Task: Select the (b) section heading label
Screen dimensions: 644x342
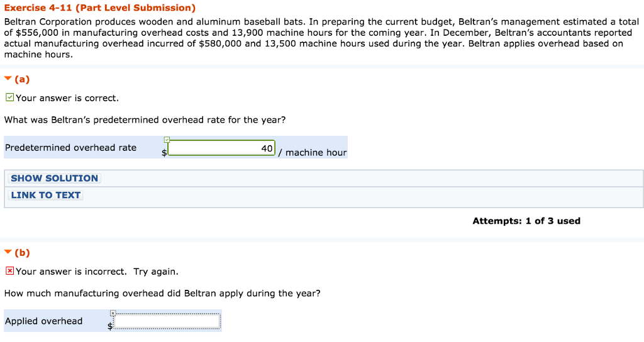Action: pos(22,253)
